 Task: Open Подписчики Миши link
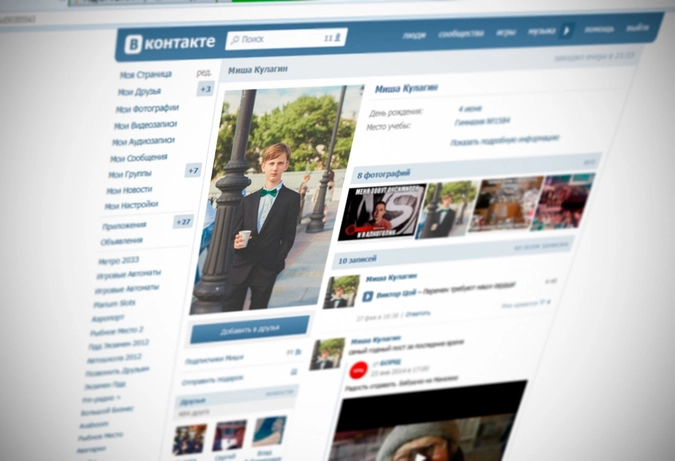[x=214, y=359]
